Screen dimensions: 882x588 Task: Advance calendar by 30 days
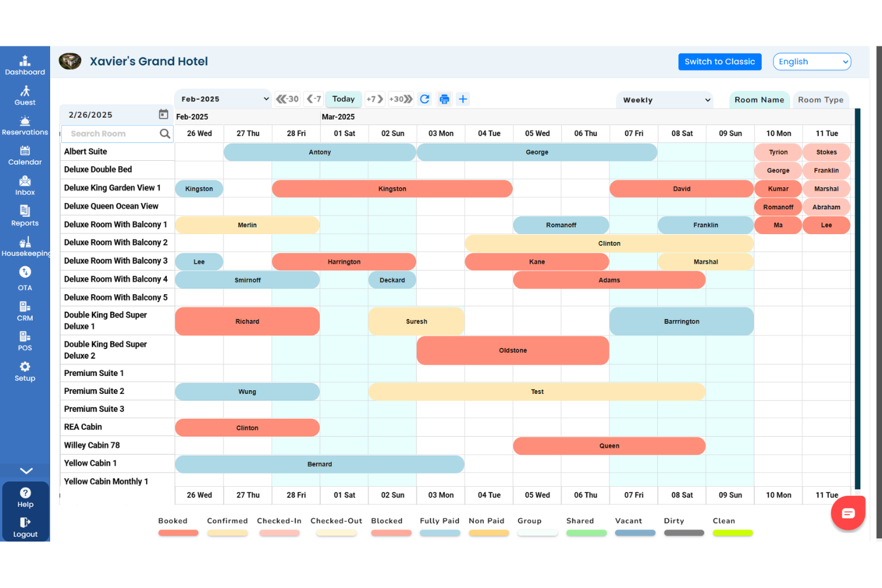400,99
